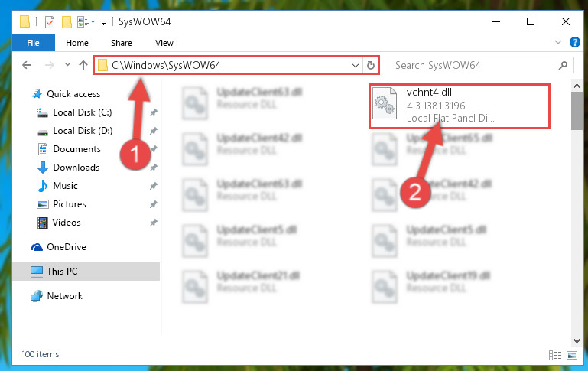Expand the address bar history dropdown
Image resolution: width=588 pixels, height=371 pixels.
[x=355, y=66]
